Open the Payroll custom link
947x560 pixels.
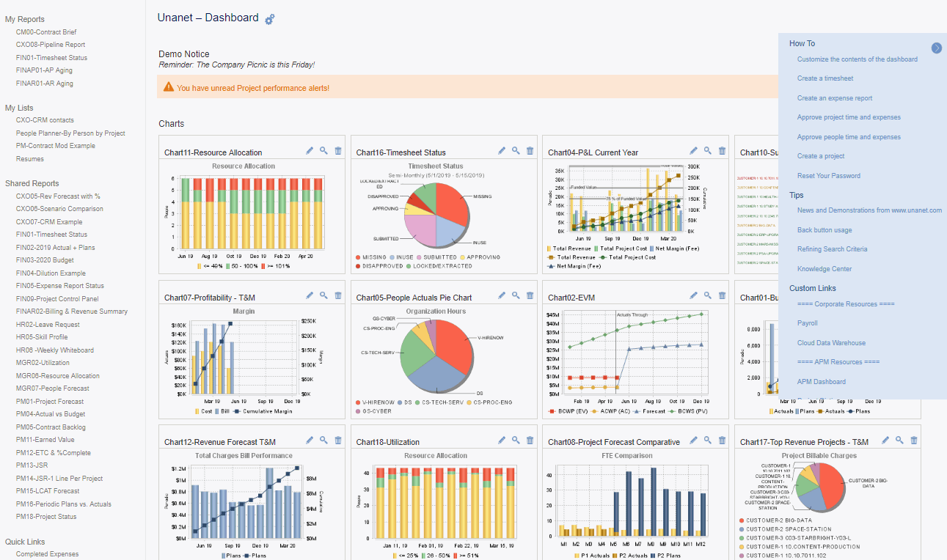pos(807,323)
